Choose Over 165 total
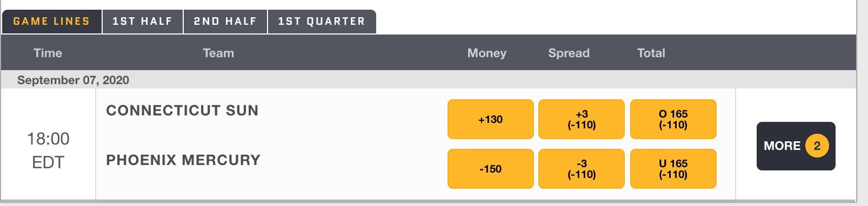Viewport: 868px width, 206px height. tap(673, 119)
